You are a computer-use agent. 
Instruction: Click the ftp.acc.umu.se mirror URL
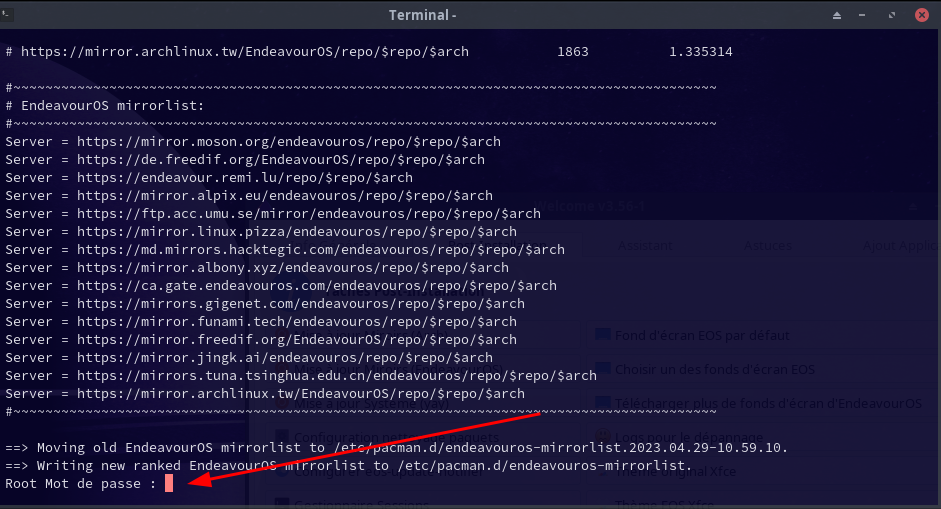tap(308, 213)
